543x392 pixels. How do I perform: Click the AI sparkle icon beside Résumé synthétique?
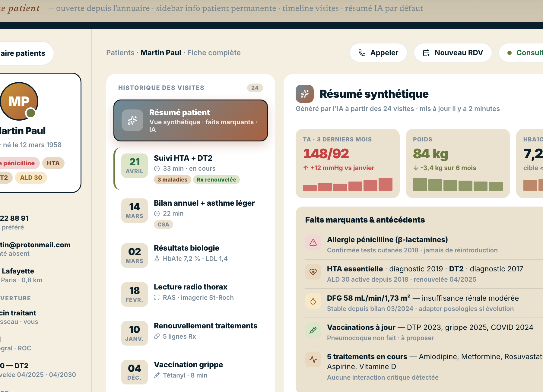coord(305,94)
